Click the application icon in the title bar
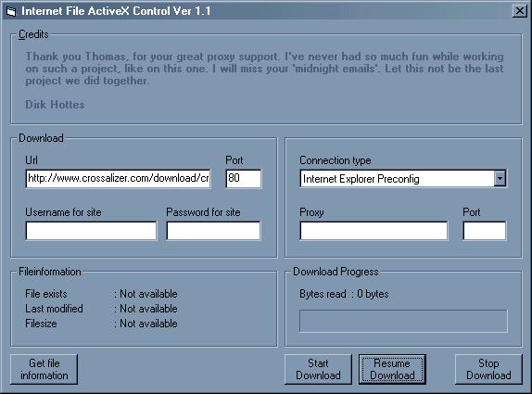This screenshot has width=532, height=394. (x=11, y=11)
